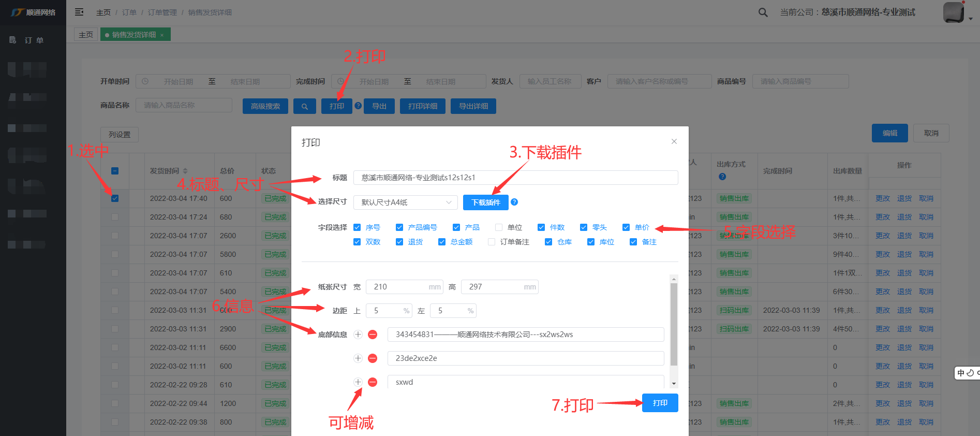This screenshot has height=436, width=980.
Task: Enable the 单位 field checkbox
Action: (499, 227)
